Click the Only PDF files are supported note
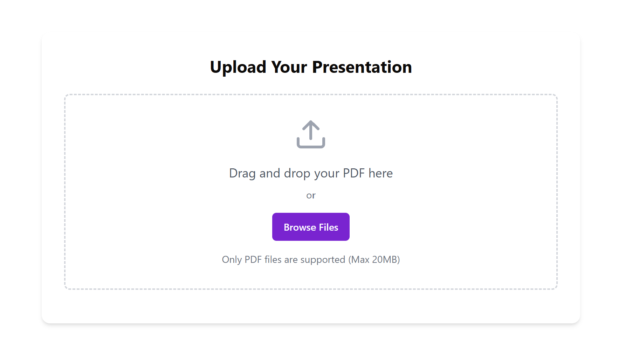This screenshot has width=625, height=364. pos(311,260)
